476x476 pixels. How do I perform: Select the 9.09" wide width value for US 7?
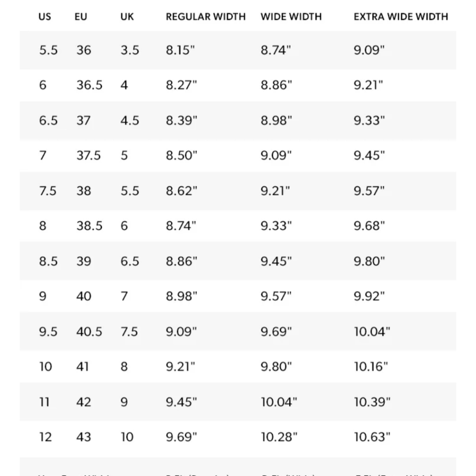276,156
